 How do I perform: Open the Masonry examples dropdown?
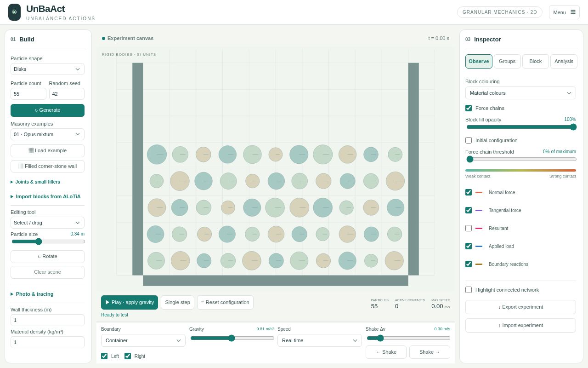(47, 134)
